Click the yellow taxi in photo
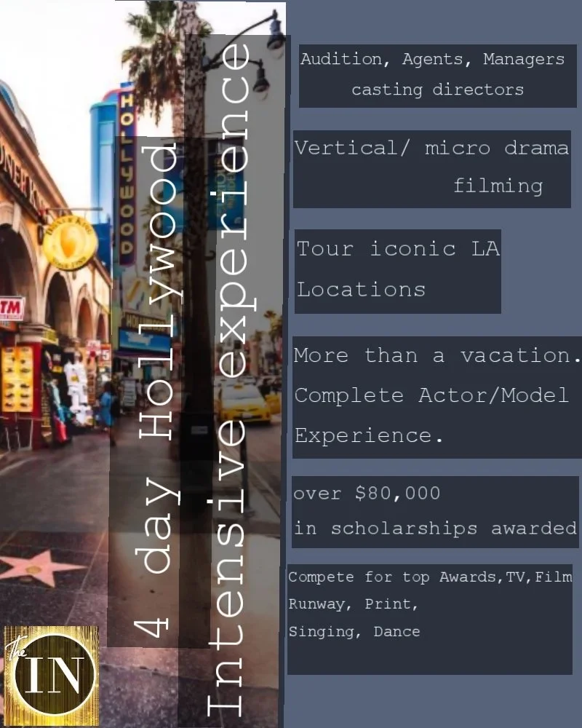Screen dimensions: 582x728 pyautogui.click(x=244, y=403)
